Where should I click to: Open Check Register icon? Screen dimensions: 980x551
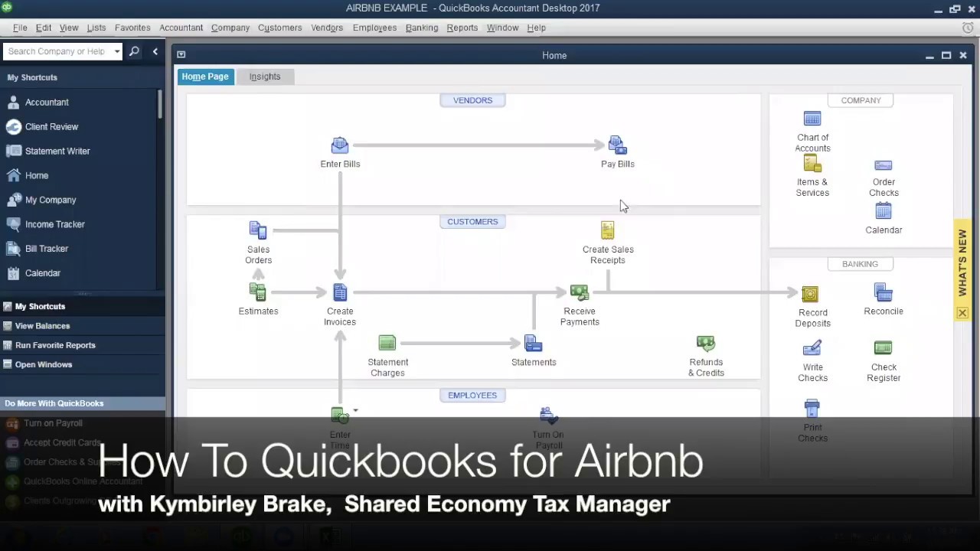pos(884,348)
